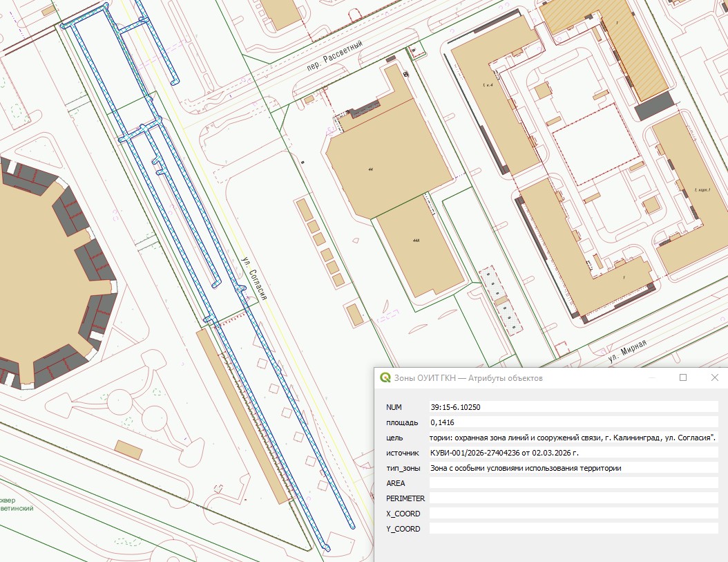Image resolution: width=728 pixels, height=562 pixels.
Task: Maximize the Атрибуты объектов dialog
Action: (683, 378)
